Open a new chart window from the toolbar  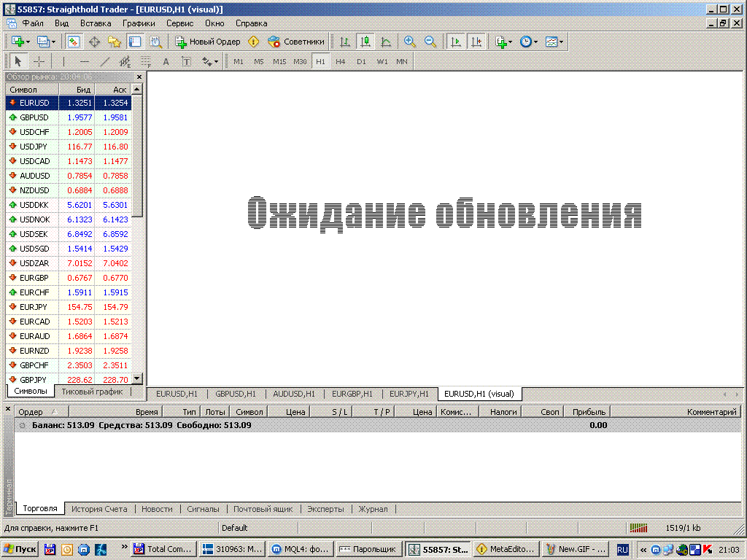[x=18, y=42]
